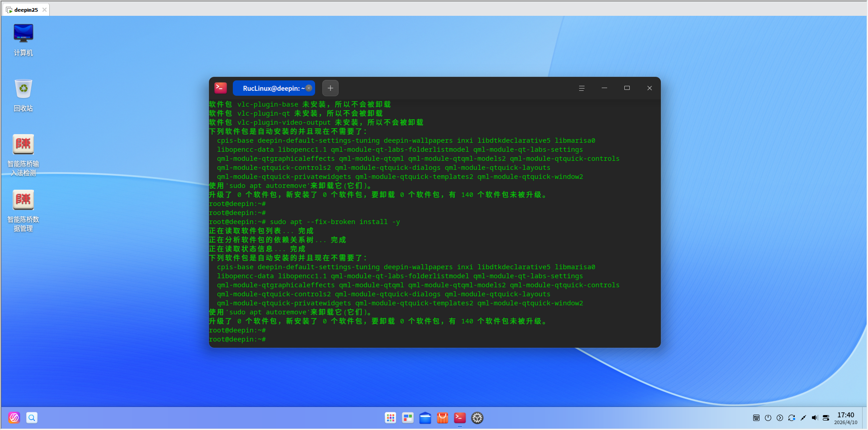Screen dimensions: 868x430
Task: Open quick settings toggles panel in tray
Action: click(826, 418)
